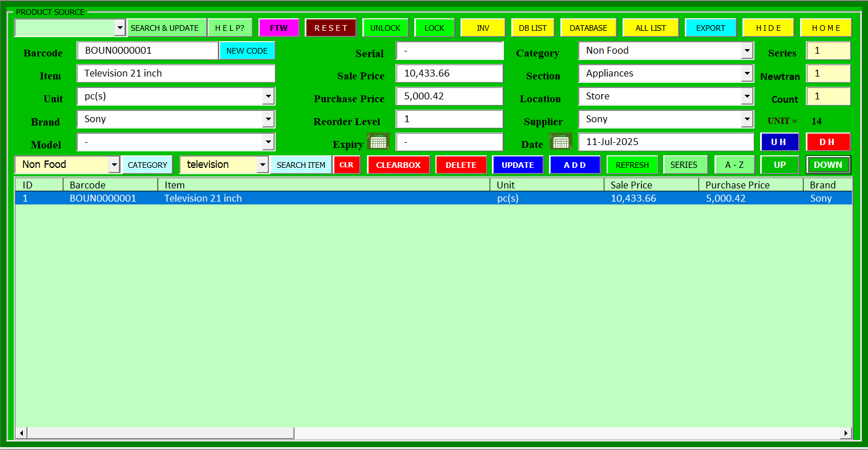
Task: Click into the Sale Price input field
Action: pos(450,74)
